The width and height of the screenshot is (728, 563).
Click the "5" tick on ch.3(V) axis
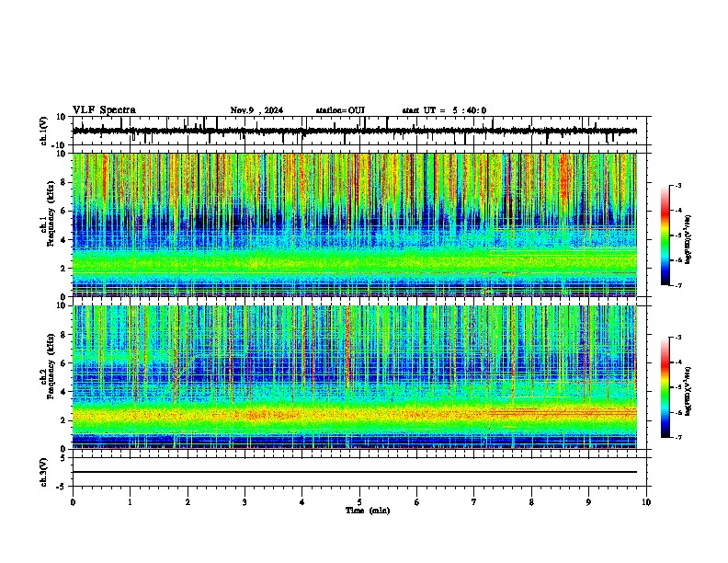click(63, 457)
